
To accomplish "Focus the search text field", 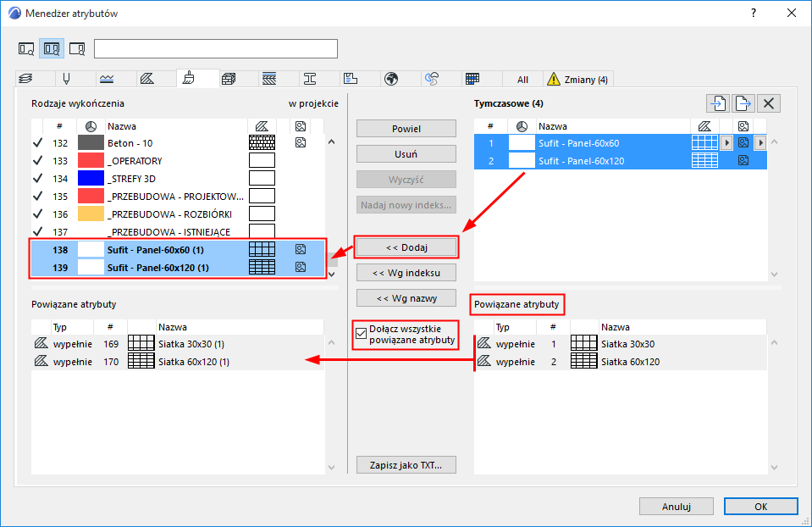I will click(216, 48).
